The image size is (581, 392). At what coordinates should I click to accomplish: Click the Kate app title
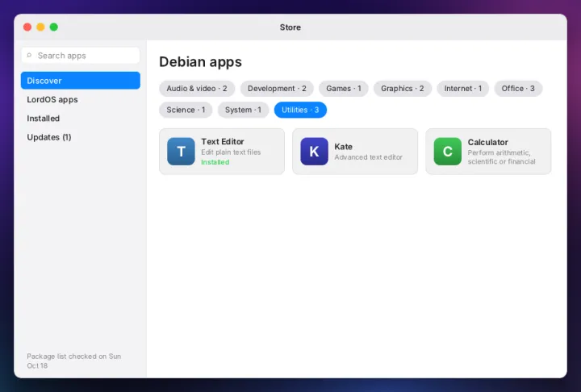(x=343, y=146)
